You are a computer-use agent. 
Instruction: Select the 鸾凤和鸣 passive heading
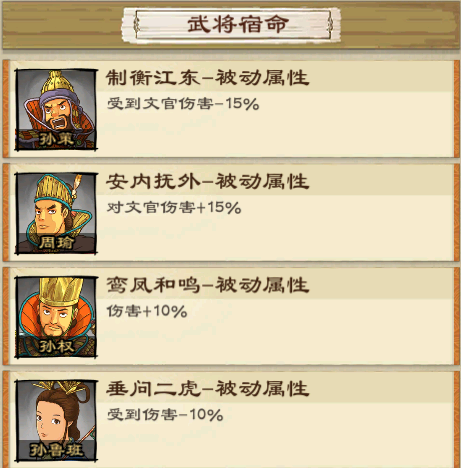(208, 285)
